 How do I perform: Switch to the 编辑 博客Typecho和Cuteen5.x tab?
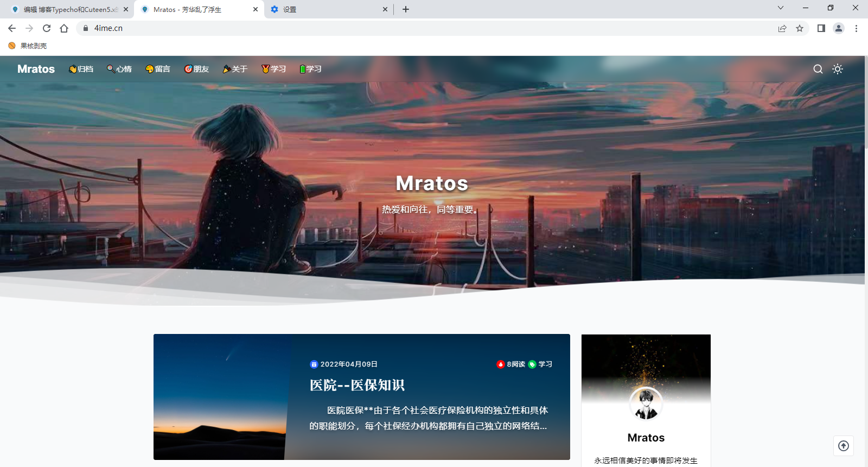point(67,10)
